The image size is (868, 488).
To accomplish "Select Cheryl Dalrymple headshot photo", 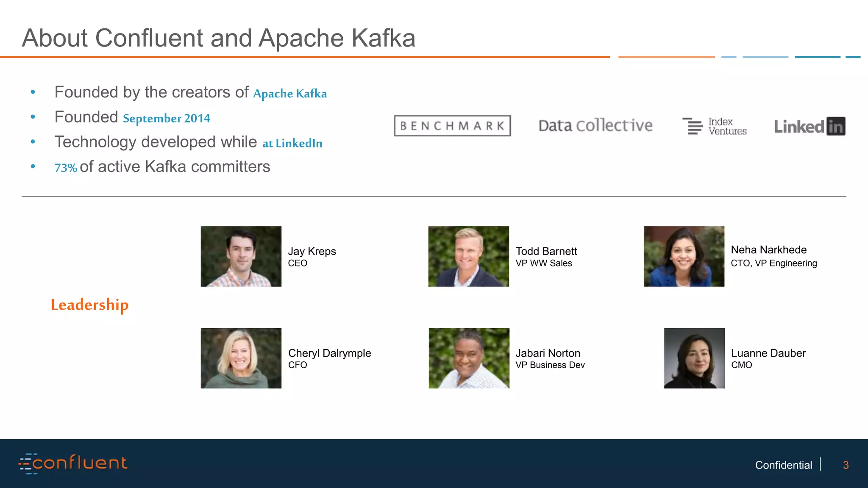I will point(241,358).
